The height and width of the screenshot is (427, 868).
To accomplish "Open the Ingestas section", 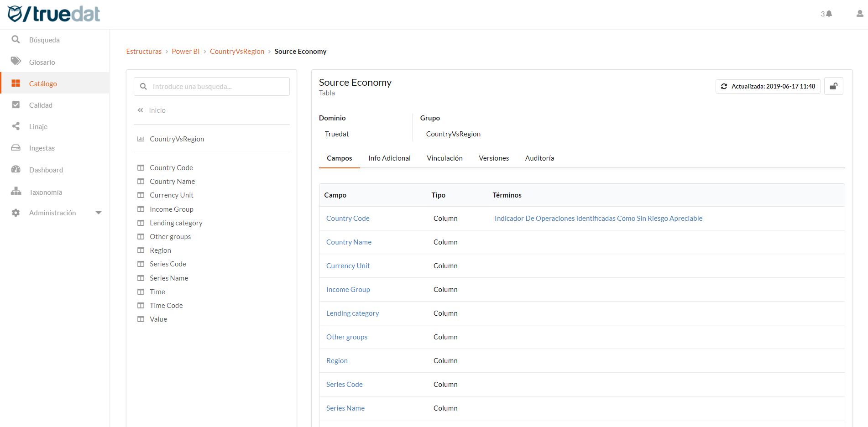I will (x=42, y=148).
